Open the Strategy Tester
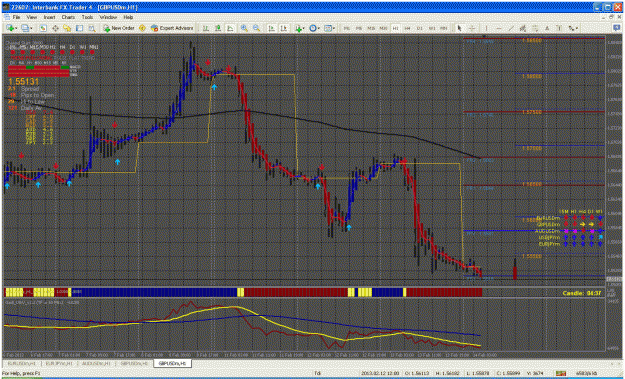The height and width of the screenshot is (379, 625). coord(92,28)
